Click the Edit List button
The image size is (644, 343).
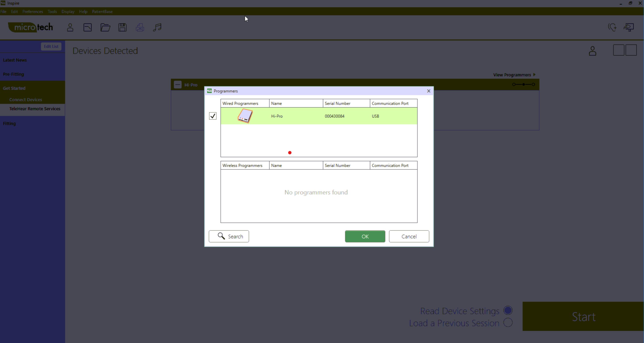tap(51, 47)
